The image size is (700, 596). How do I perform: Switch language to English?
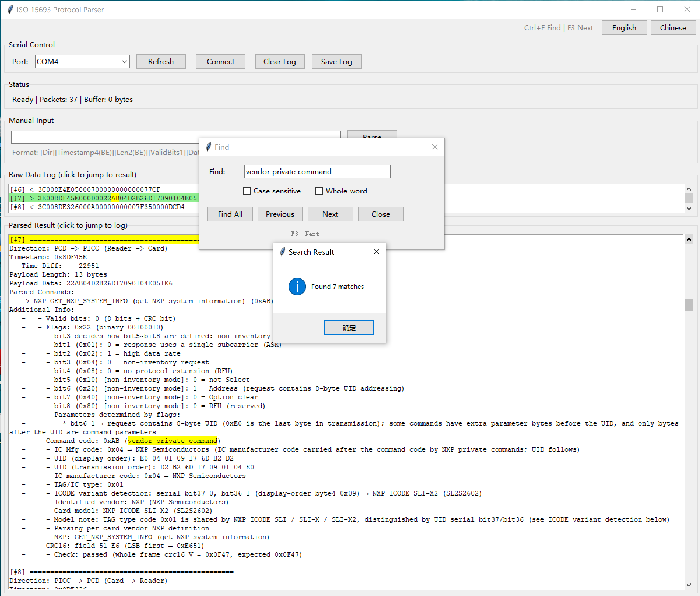624,28
